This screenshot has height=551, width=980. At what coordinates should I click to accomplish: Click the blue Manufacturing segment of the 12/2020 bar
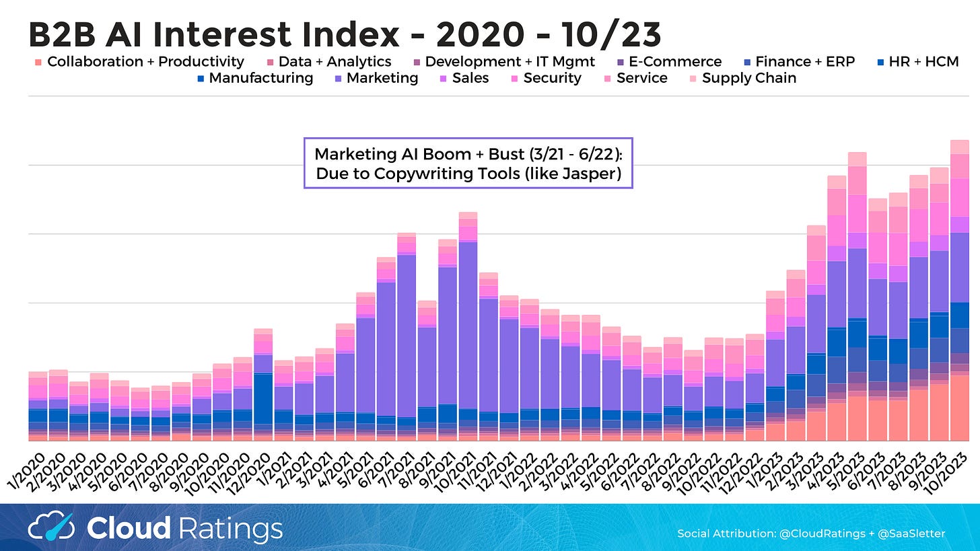coord(263,398)
